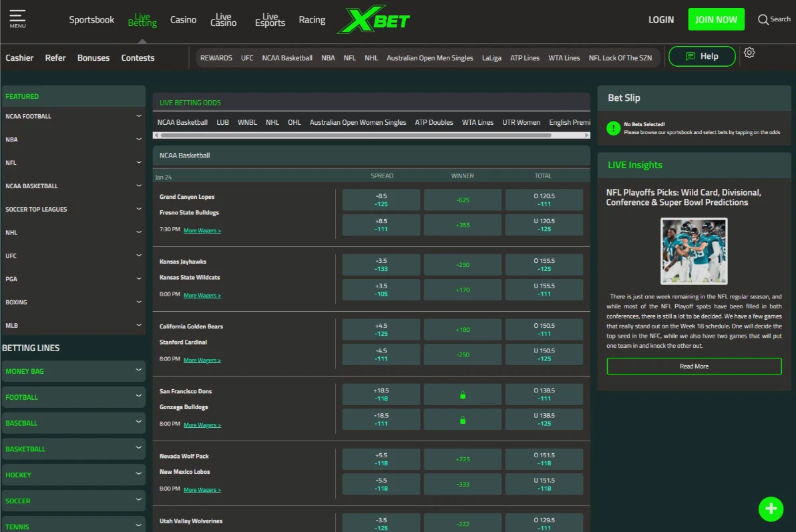Expand the NCAA Football featured item
The width and height of the screenshot is (796, 532).
coord(73,116)
